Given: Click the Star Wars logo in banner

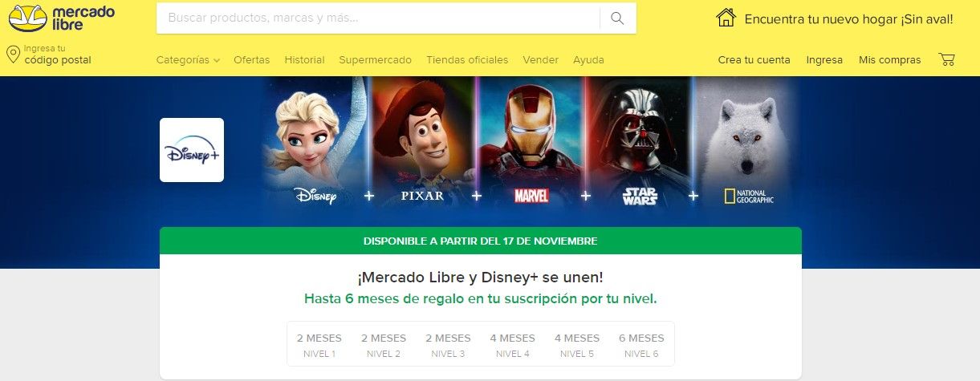Looking at the screenshot, I should pyautogui.click(x=640, y=196).
